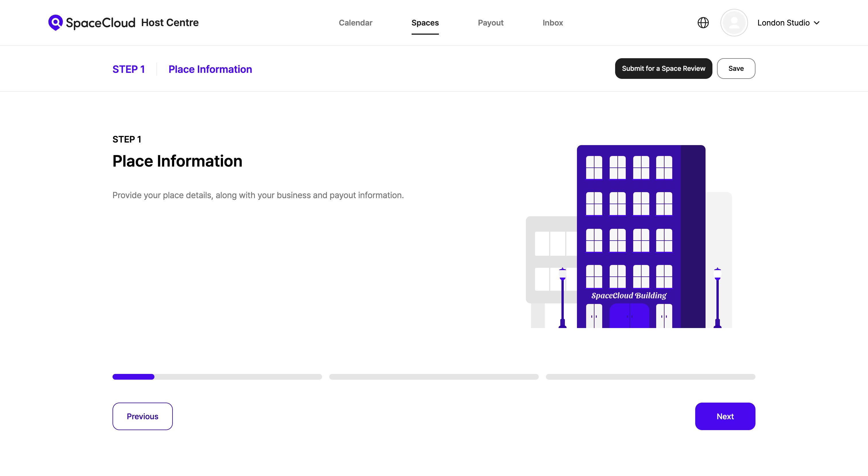Click the purple Place Information breadcrumb
The width and height of the screenshot is (868, 476).
click(210, 69)
